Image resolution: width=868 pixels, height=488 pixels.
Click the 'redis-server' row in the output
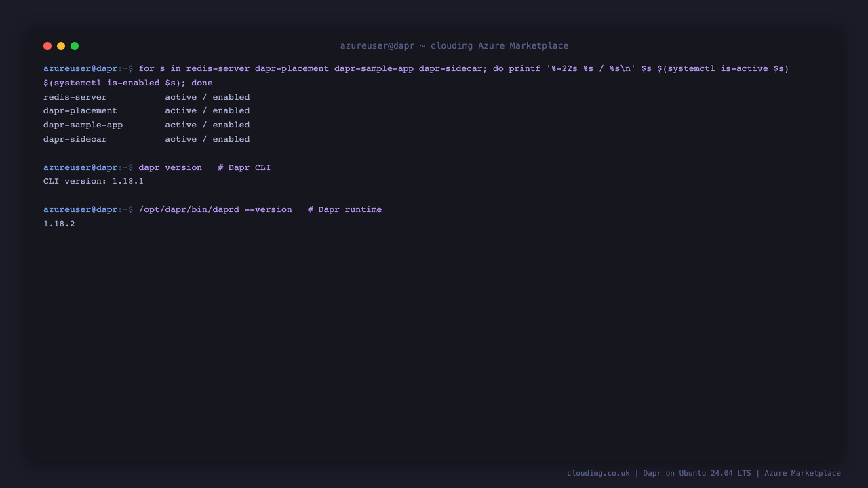(146, 97)
